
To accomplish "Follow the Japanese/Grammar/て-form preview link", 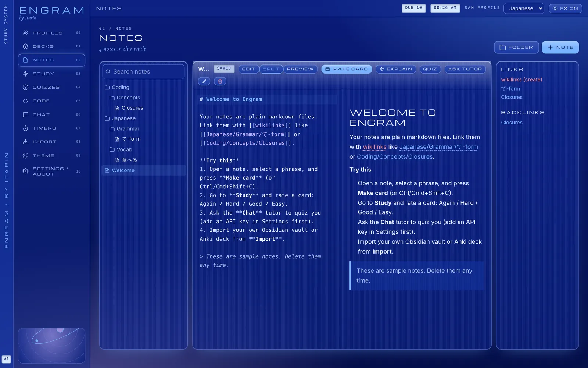I will pyautogui.click(x=439, y=147).
